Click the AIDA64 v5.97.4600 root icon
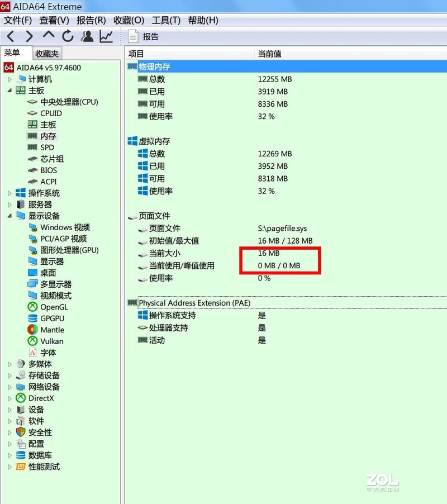 pyautogui.click(x=9, y=68)
